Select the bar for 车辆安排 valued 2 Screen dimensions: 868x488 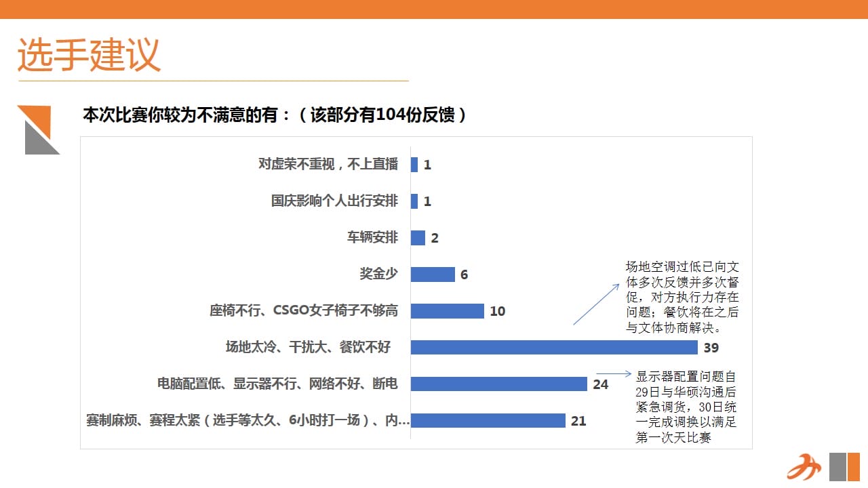(418, 237)
